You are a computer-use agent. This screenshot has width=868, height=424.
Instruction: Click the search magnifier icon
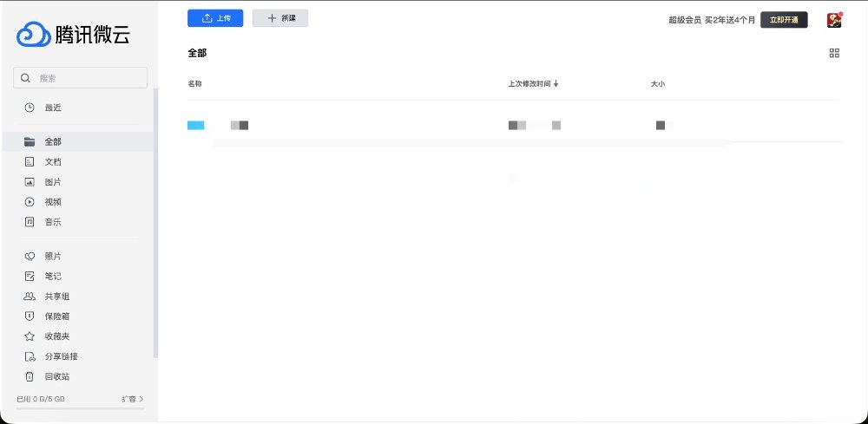[25, 78]
